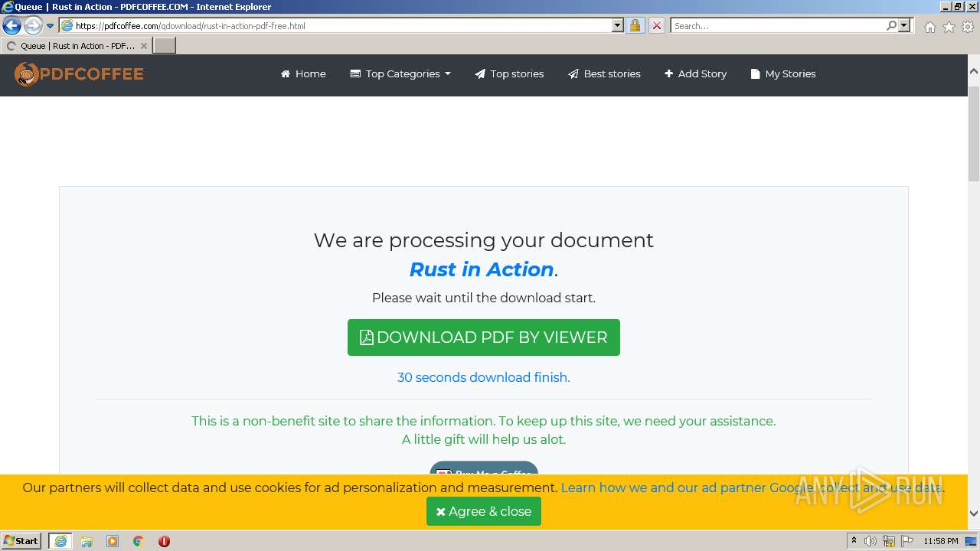Choose Add Story in the navbar

tap(695, 74)
